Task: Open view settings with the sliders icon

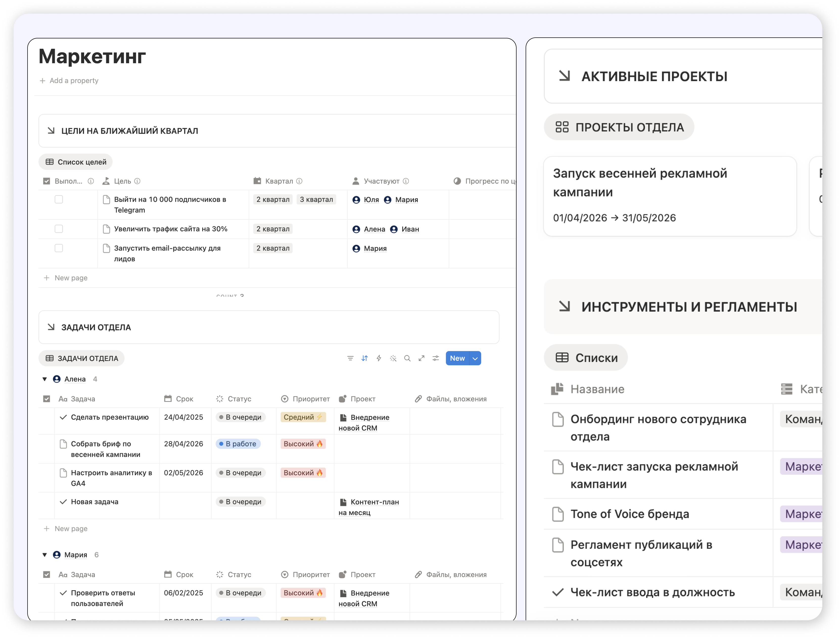Action: (x=436, y=358)
